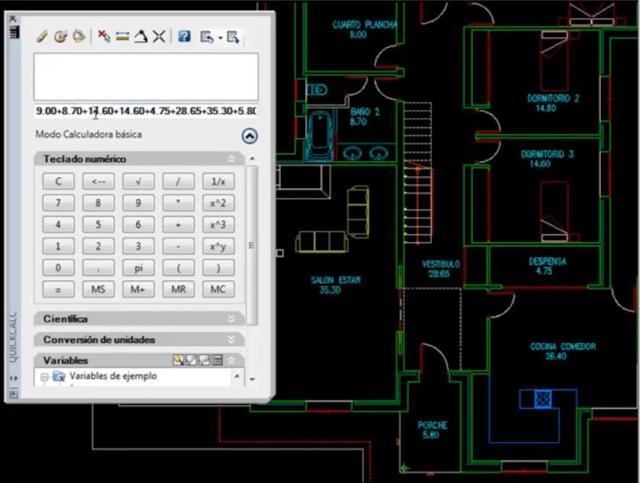Screen dimensions: 640x483
Task: Open palette properties icon at bottom-left
Action: click(13, 394)
